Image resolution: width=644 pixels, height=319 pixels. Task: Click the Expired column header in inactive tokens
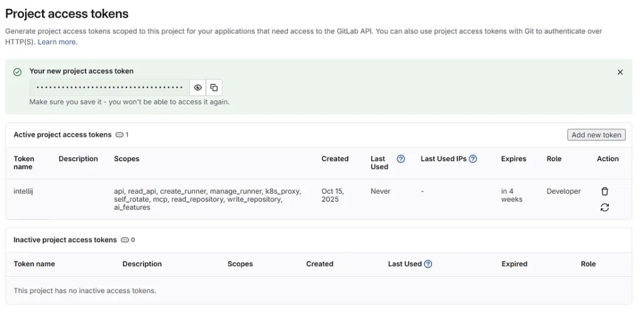tap(514, 264)
